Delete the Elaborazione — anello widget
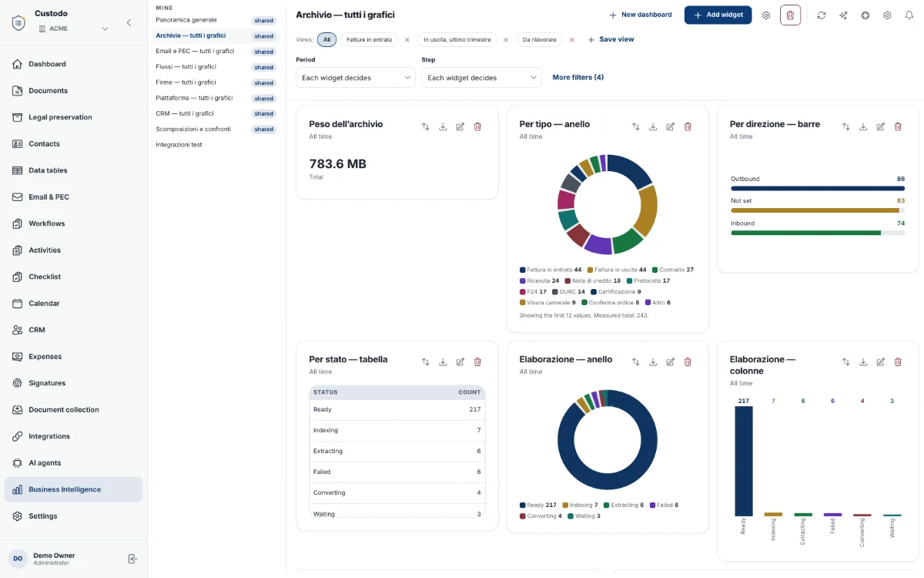This screenshot has width=924, height=578. tap(688, 362)
